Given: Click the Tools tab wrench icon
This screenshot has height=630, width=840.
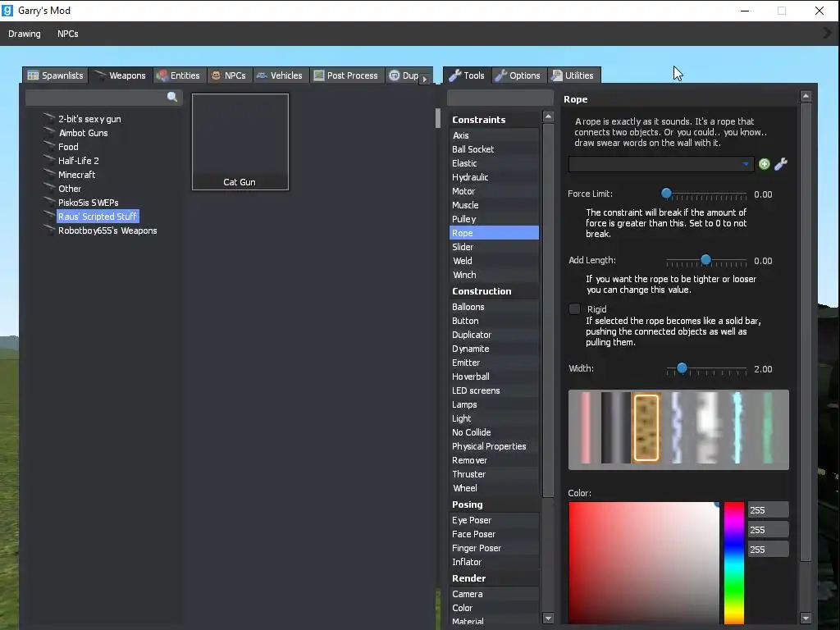Looking at the screenshot, I should [454, 75].
